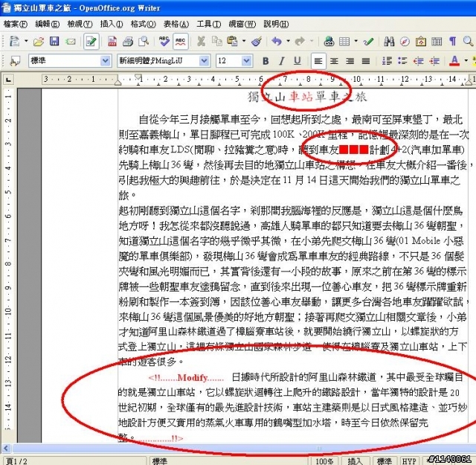476x465 pixels.
Task: Toggle Underline formatting
Action: coord(297,61)
